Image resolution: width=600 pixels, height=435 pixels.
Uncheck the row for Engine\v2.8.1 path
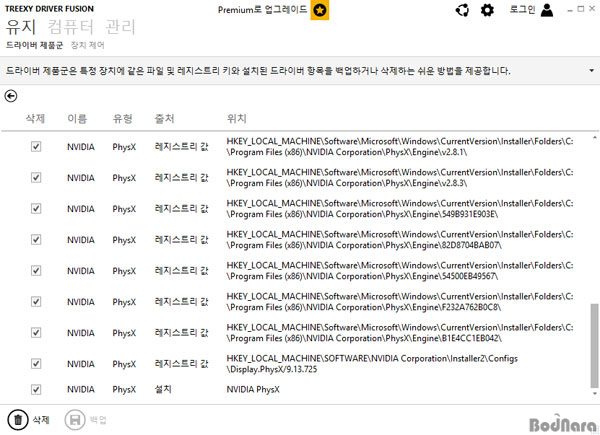coord(36,147)
